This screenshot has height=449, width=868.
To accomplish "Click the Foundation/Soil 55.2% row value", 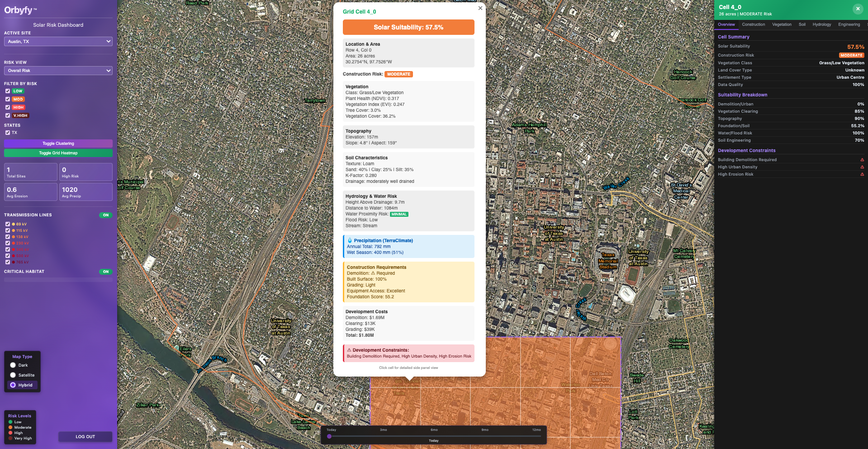I will (x=858, y=126).
